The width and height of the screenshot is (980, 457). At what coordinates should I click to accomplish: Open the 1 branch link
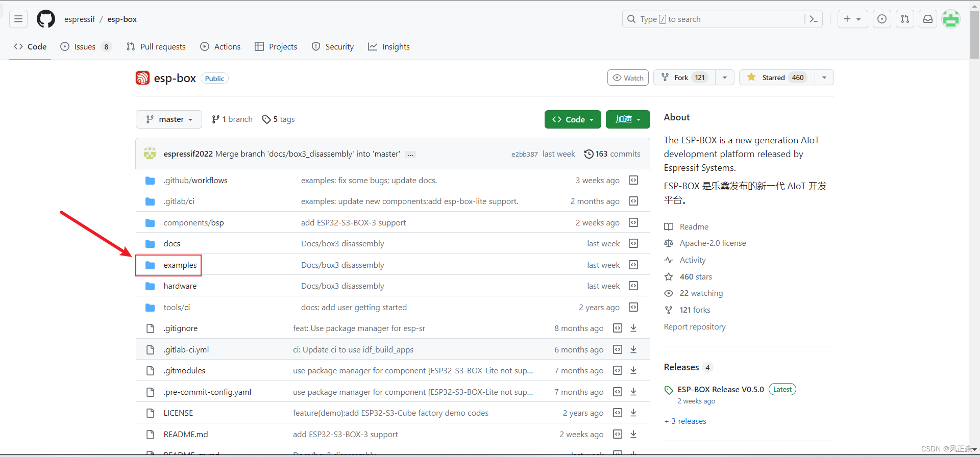tap(232, 119)
